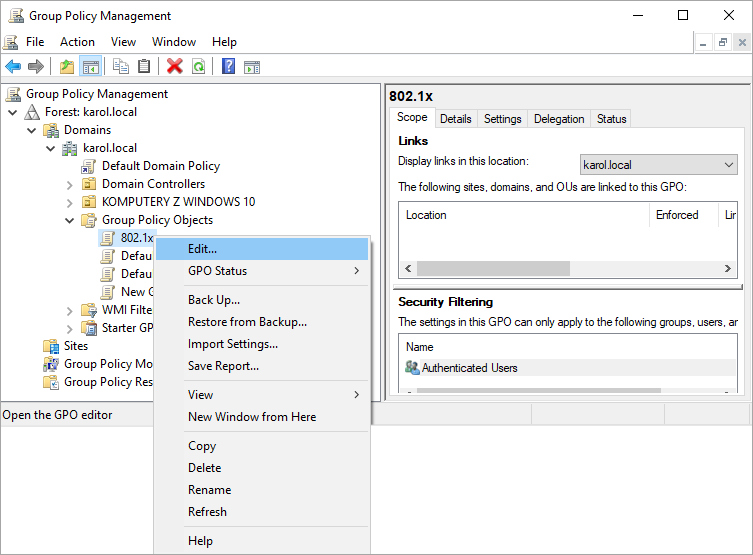Click the Copy toolbar icon
The width and height of the screenshot is (753, 555).
coord(121,67)
